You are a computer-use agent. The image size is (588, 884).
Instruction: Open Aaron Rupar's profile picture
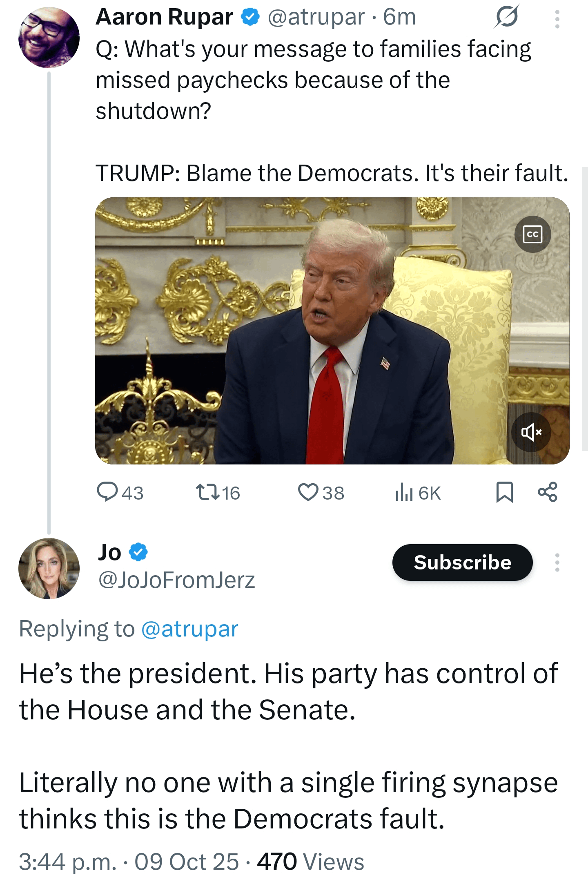tap(49, 37)
